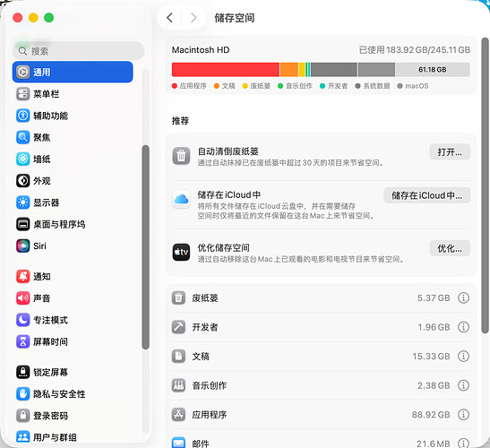Open the 用户与群组 icon
The width and height of the screenshot is (490, 448).
pos(22,437)
